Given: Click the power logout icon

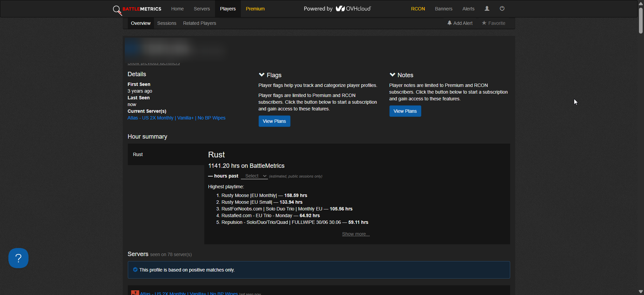Looking at the screenshot, I should (x=502, y=9).
